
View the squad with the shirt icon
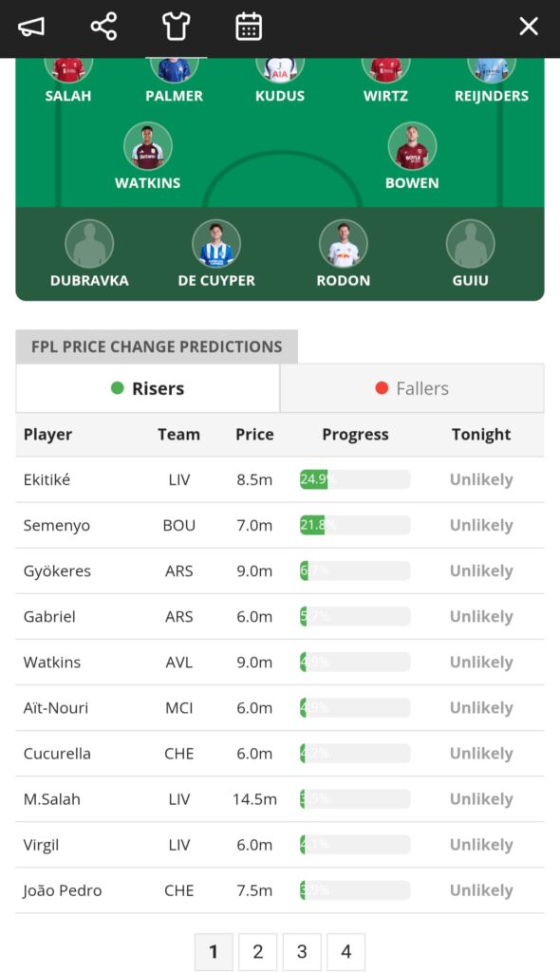coord(174,26)
